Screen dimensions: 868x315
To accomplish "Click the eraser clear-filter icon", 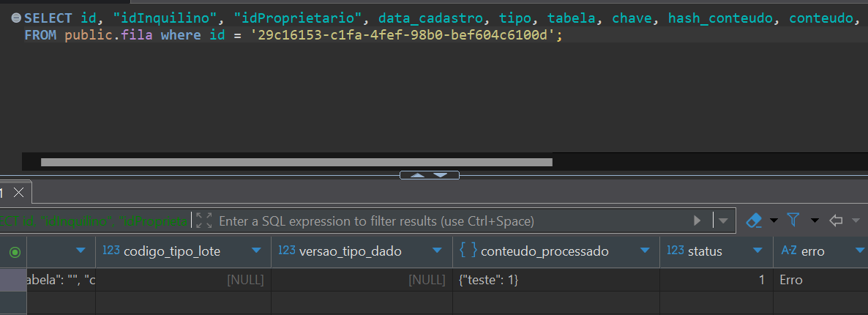I will (754, 220).
